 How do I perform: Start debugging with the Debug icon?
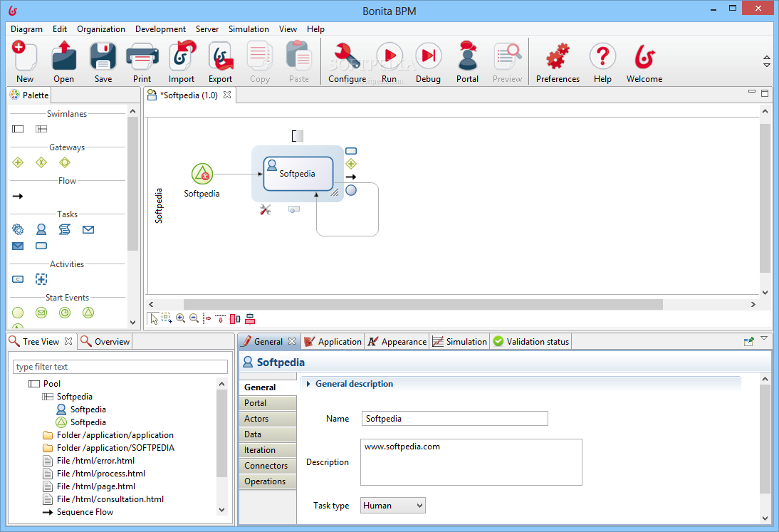(428, 56)
